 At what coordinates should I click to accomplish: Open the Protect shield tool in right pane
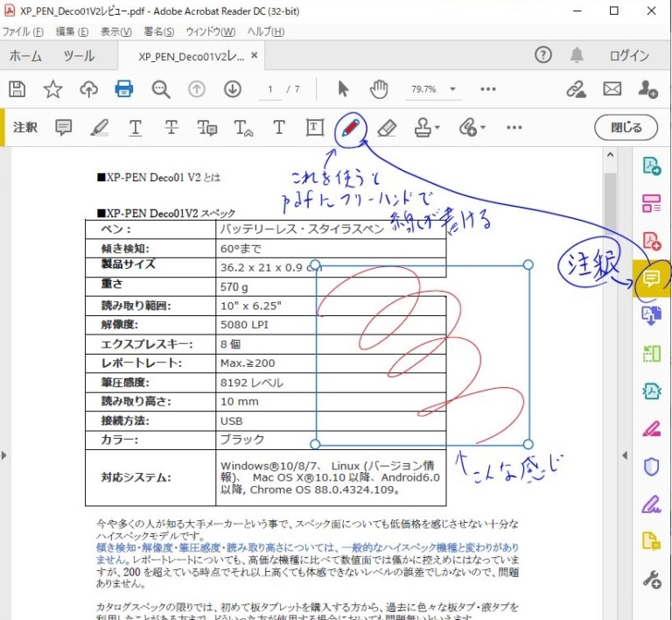[651, 467]
